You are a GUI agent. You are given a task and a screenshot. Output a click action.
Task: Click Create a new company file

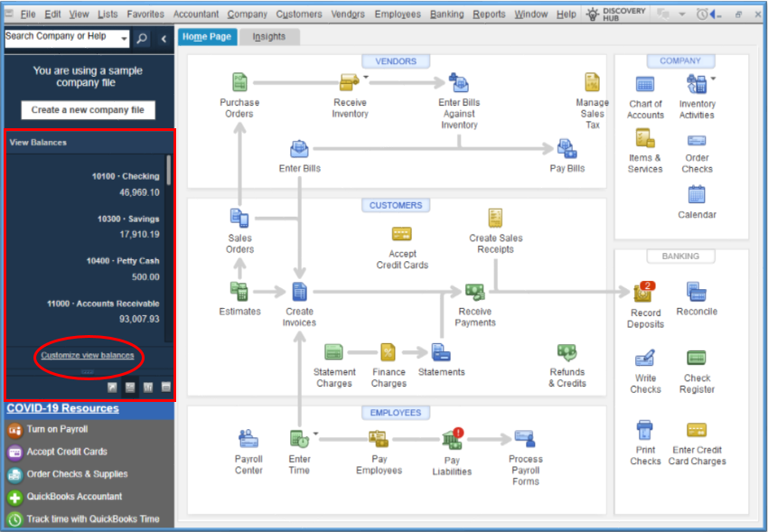click(x=89, y=109)
